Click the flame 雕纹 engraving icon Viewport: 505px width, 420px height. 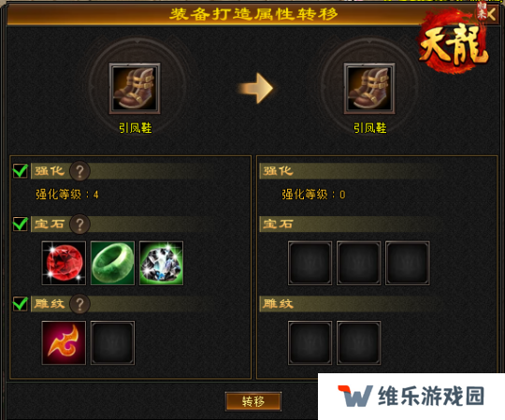[64, 342]
